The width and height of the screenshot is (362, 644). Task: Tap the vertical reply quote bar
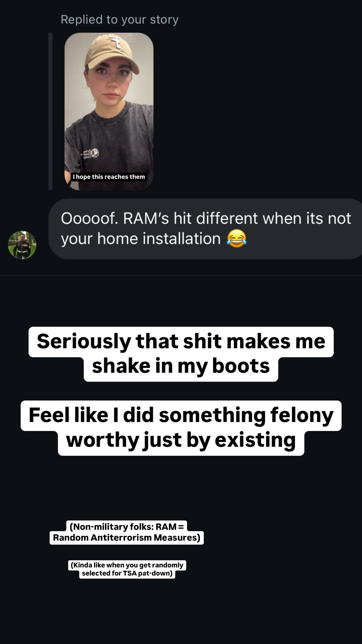click(50, 111)
